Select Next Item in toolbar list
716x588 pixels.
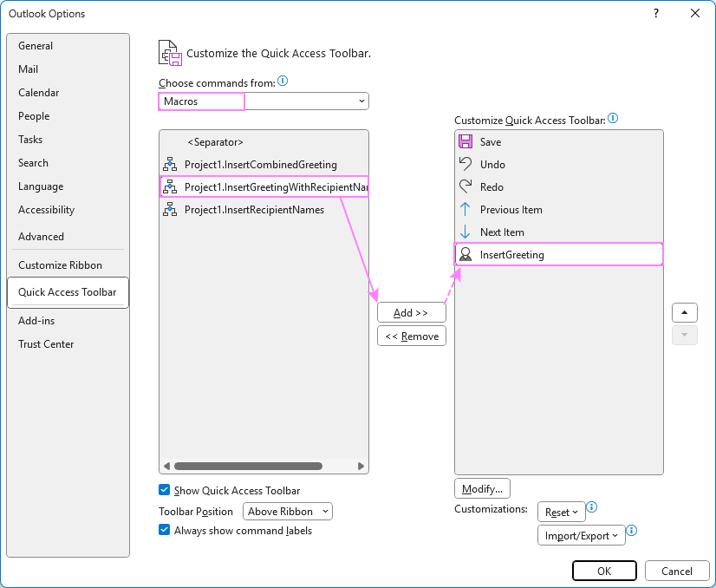point(558,232)
